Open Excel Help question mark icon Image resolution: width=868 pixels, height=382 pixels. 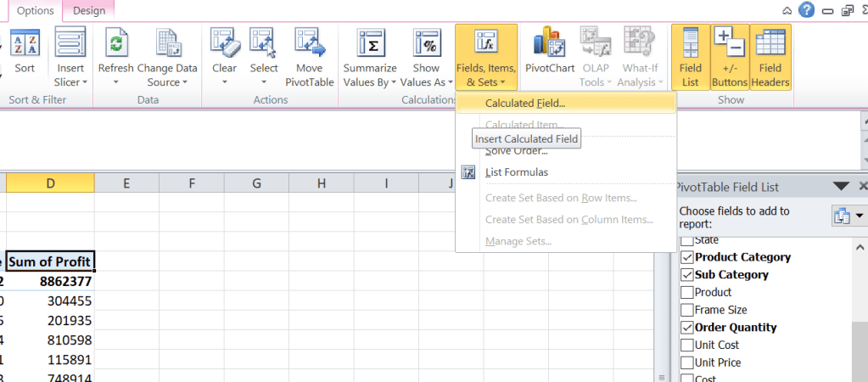(807, 10)
